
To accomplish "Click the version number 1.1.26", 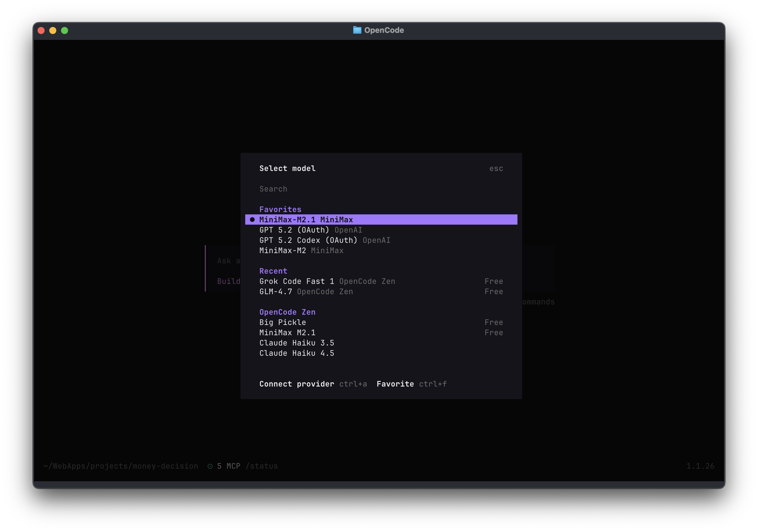I will [700, 466].
